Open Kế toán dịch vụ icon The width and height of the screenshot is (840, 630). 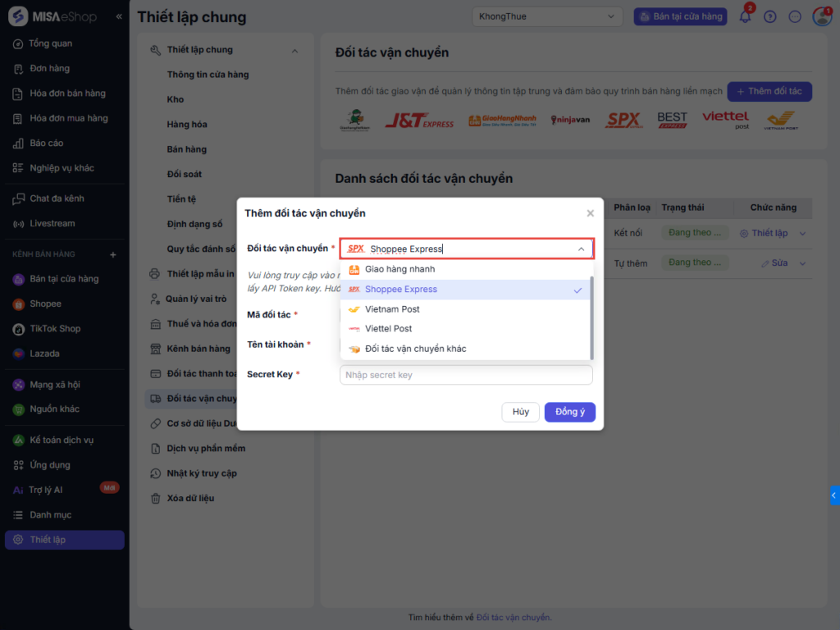[18, 440]
